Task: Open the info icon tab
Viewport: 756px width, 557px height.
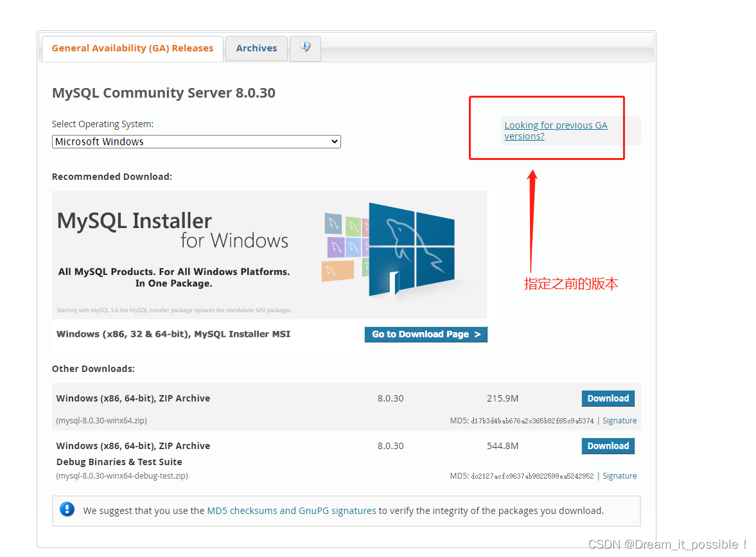Action: tap(305, 48)
